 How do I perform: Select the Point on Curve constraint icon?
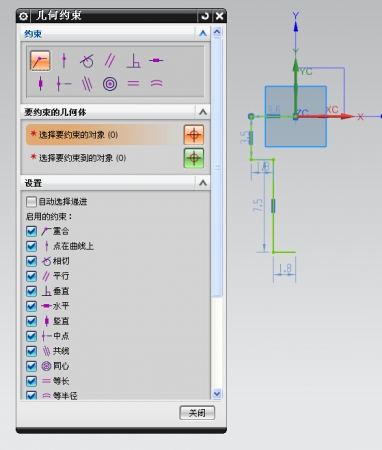(x=64, y=61)
